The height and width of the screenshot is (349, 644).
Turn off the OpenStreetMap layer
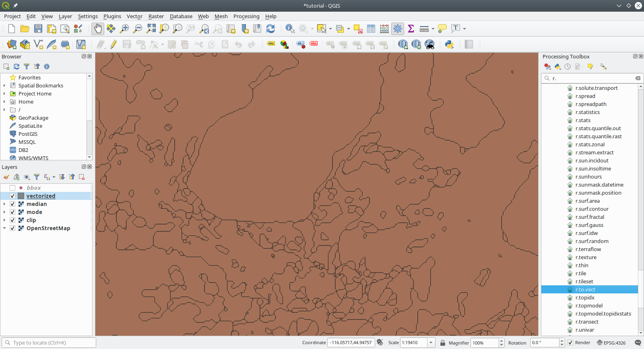coord(12,228)
